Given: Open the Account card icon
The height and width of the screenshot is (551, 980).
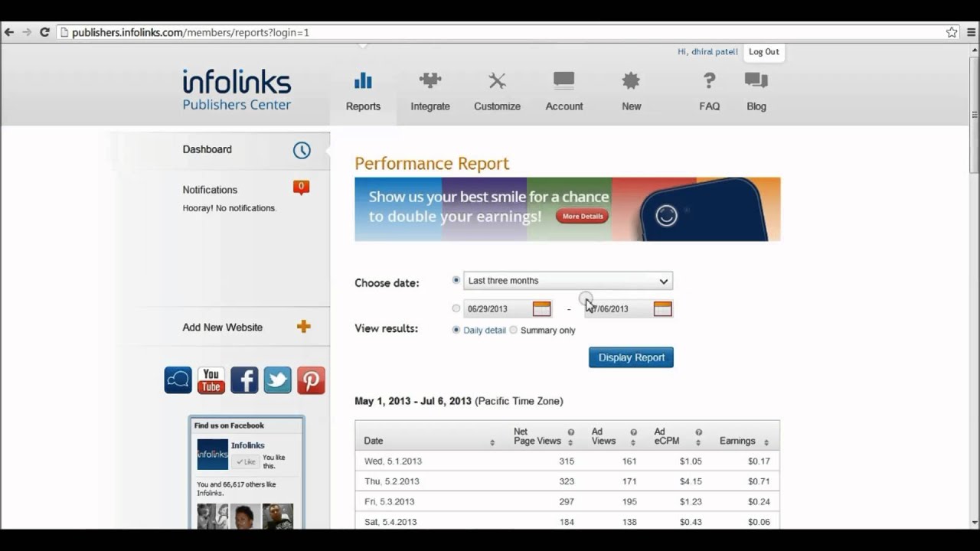Looking at the screenshot, I should click(x=564, y=80).
